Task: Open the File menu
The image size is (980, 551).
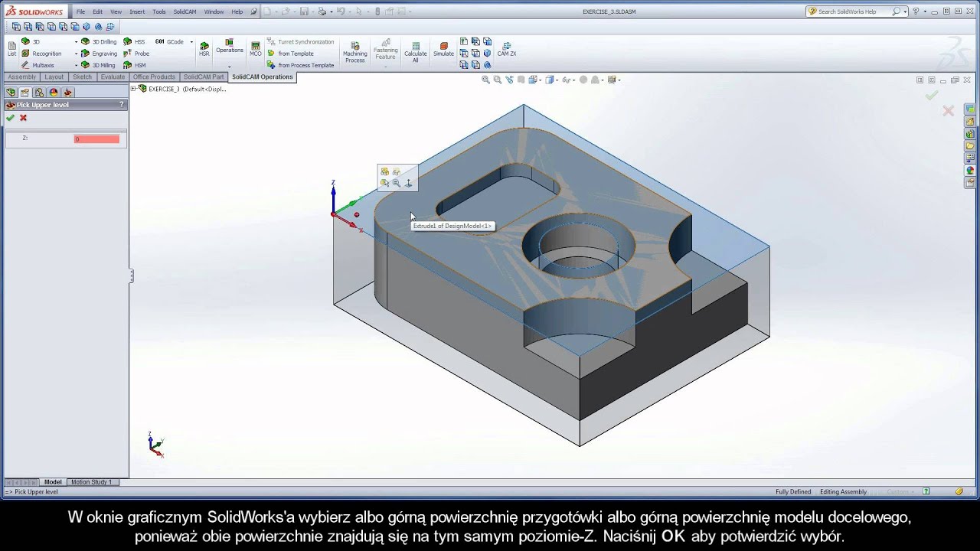Action: click(80, 11)
